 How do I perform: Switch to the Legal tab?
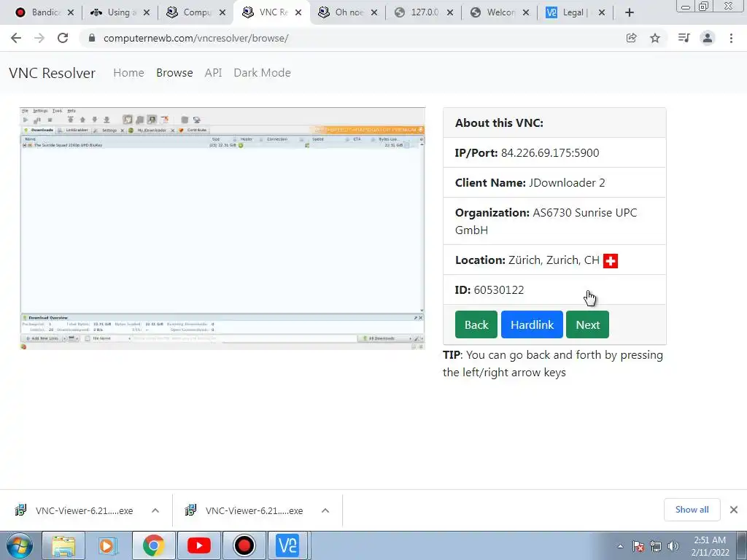click(575, 12)
